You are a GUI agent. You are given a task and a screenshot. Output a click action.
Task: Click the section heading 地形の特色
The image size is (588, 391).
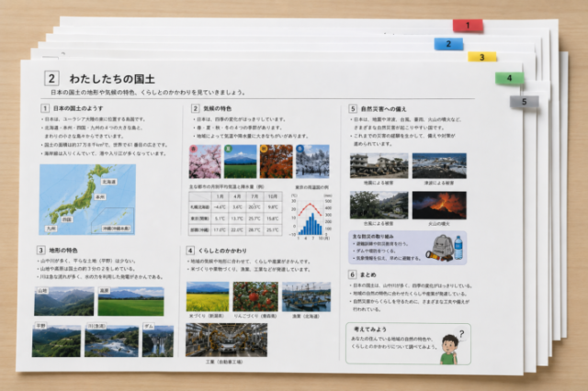(63, 251)
